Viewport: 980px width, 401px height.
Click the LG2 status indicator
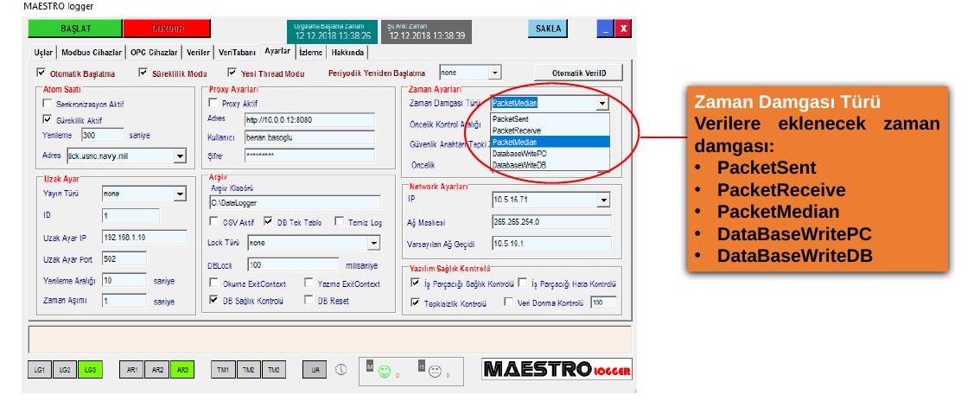click(x=64, y=370)
